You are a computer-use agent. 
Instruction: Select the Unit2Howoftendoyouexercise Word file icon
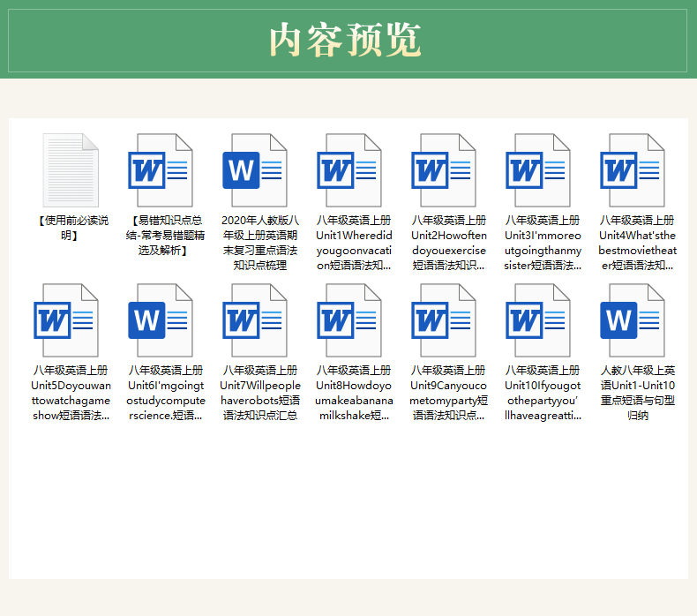click(x=444, y=170)
